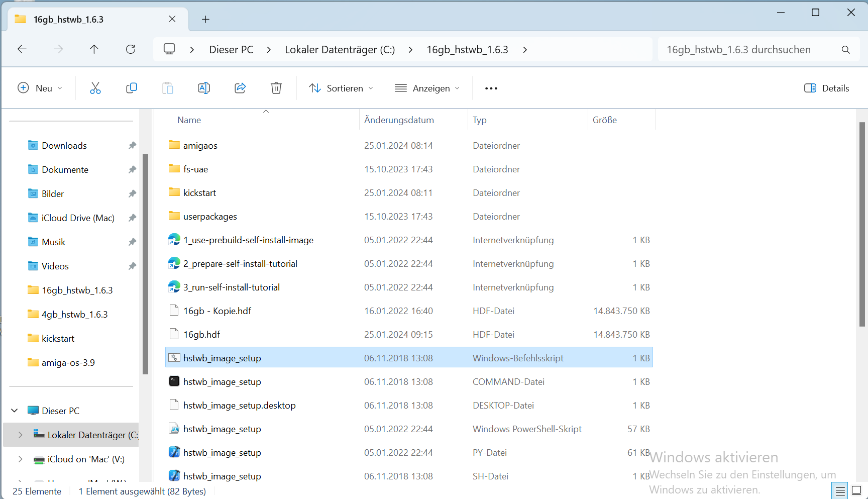Click the search field for 16gb_hstwb_1.6.3

748,50
